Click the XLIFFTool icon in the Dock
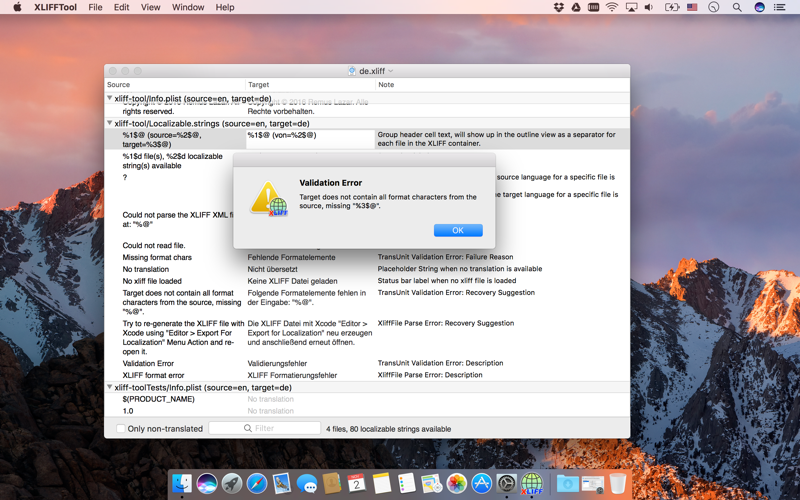This screenshot has height=500, width=800. (531, 483)
